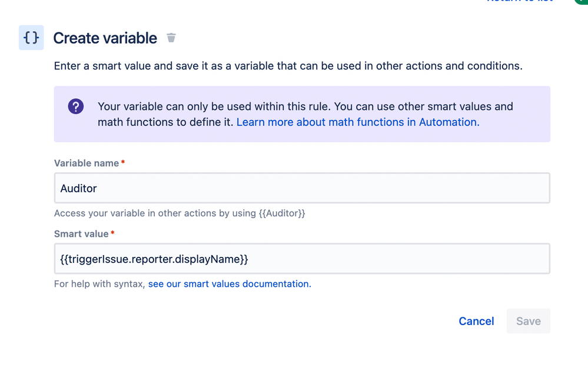Click the curly braces Create variable icon
This screenshot has height=368, width=588.
coord(31,38)
